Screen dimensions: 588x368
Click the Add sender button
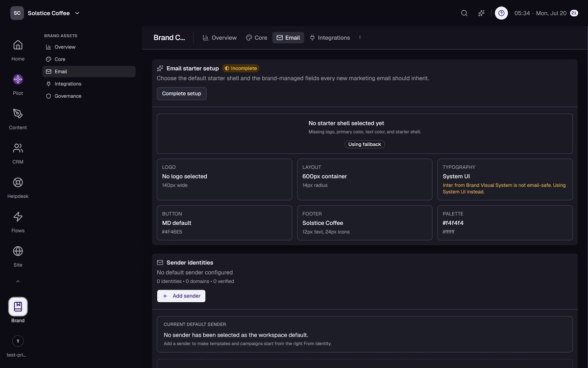pyautogui.click(x=181, y=296)
